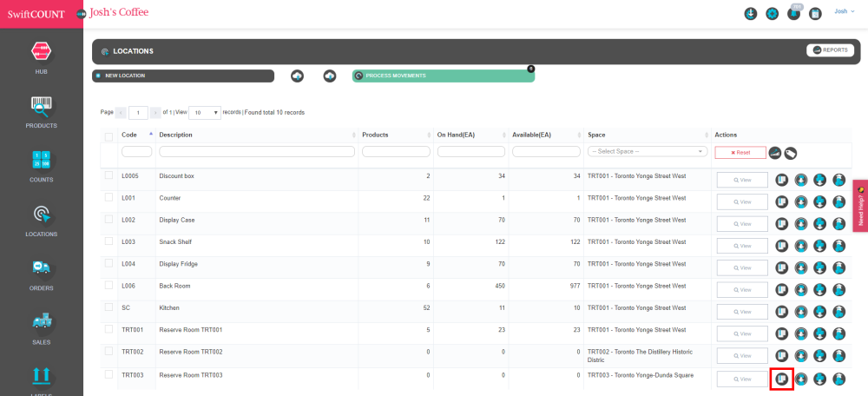868x396 pixels.
Task: Click the Available(EA) filter input field
Action: click(x=546, y=151)
